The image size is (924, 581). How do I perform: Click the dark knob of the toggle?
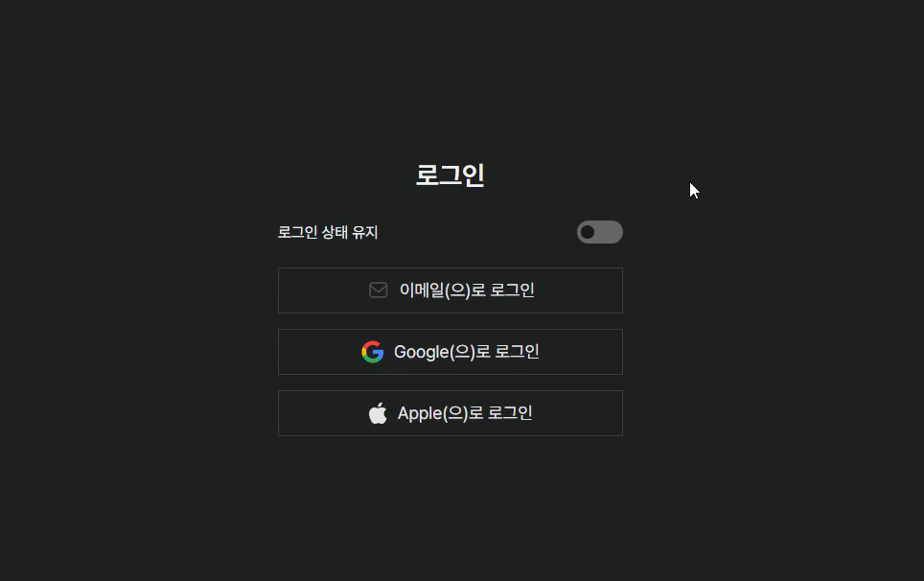tap(588, 232)
